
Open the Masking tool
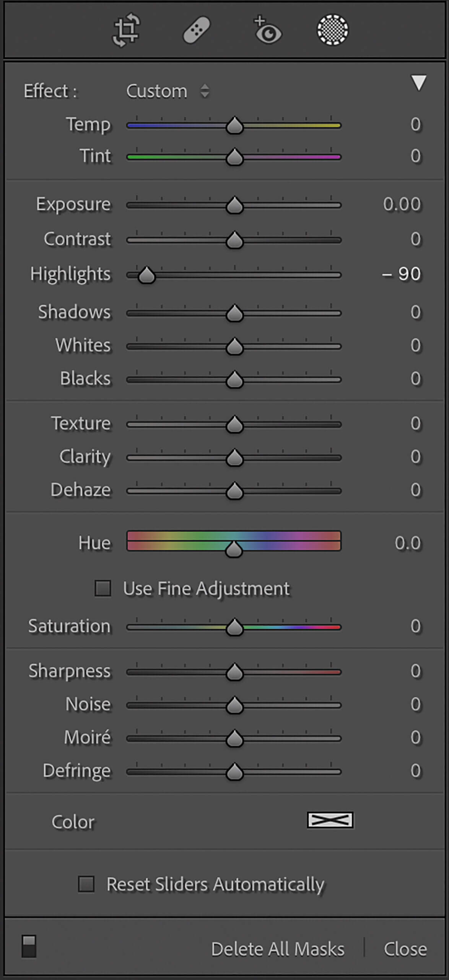point(332,30)
